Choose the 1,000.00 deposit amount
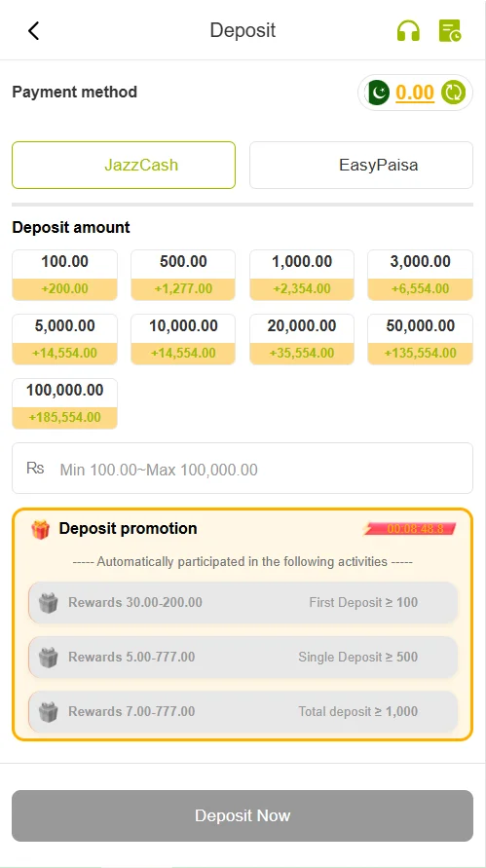The height and width of the screenshot is (868, 486). coord(302,275)
